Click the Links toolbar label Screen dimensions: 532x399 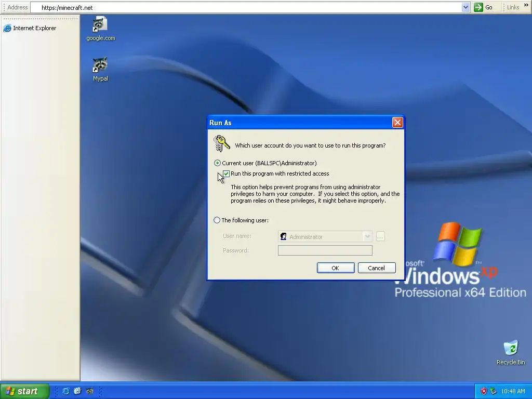pos(513,7)
